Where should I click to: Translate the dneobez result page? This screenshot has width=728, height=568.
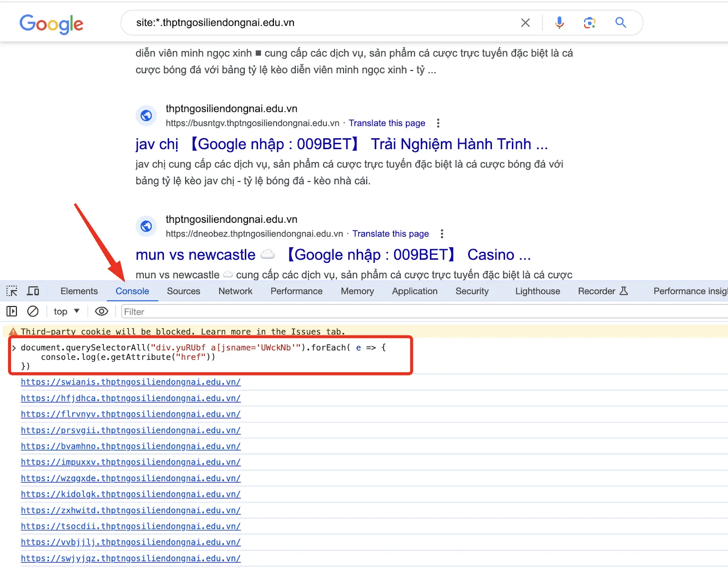(x=390, y=234)
